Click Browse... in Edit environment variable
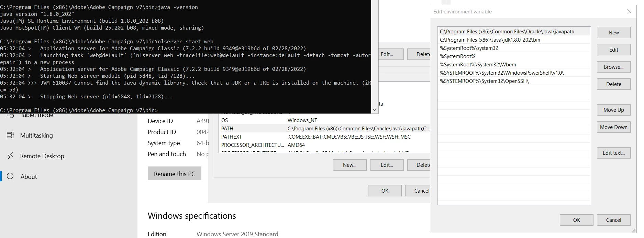This screenshot has width=644, height=238. (613, 67)
